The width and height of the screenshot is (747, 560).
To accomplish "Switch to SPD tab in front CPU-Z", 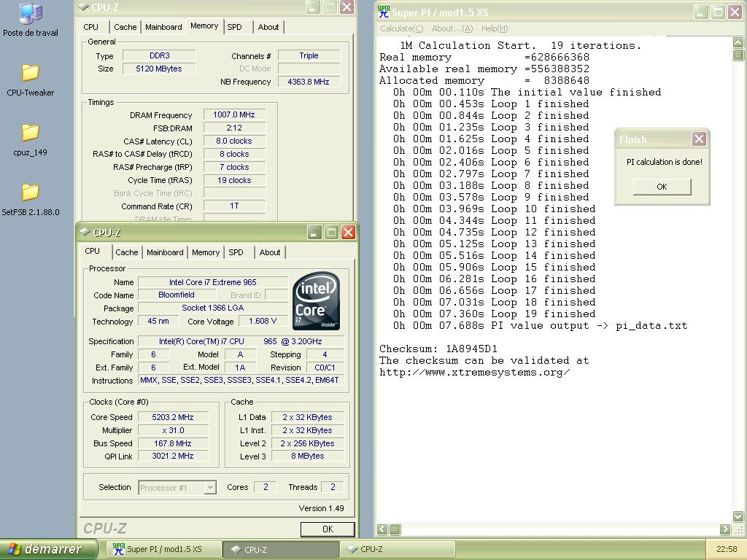I will (x=236, y=252).
